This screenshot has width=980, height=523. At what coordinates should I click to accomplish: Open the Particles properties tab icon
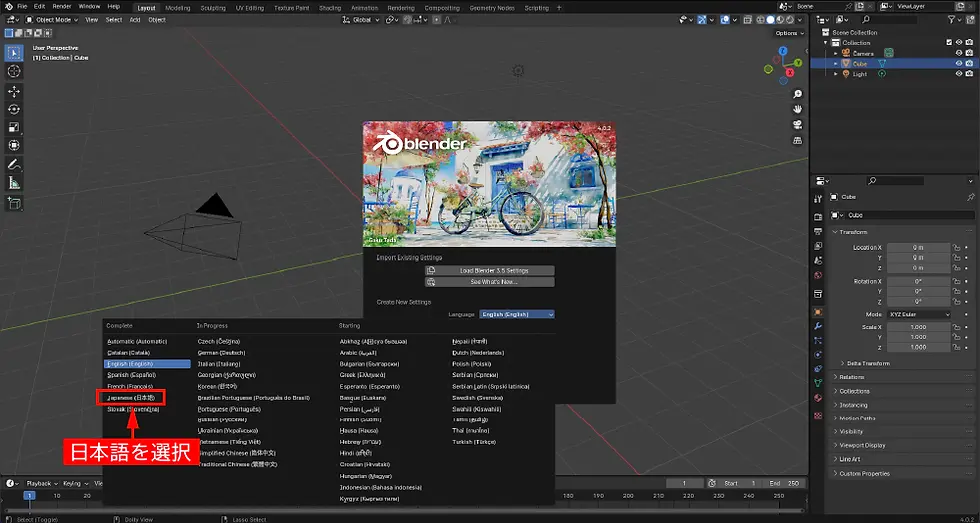tap(818, 341)
